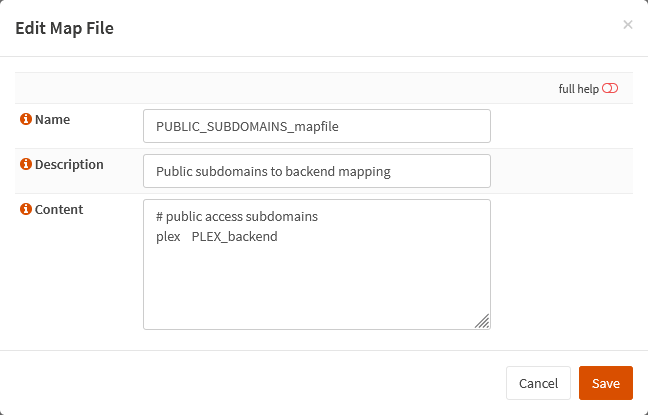Close the Edit Map File dialog

coord(628,25)
